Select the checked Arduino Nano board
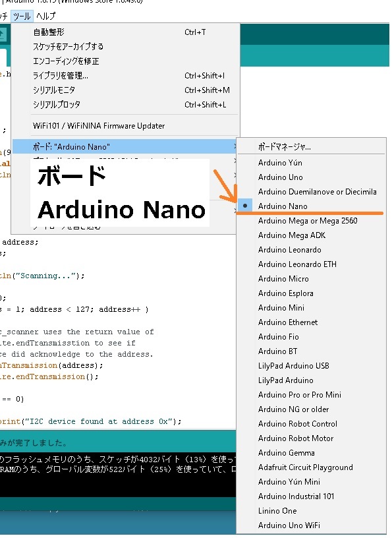The width and height of the screenshot is (392, 538). click(312, 206)
